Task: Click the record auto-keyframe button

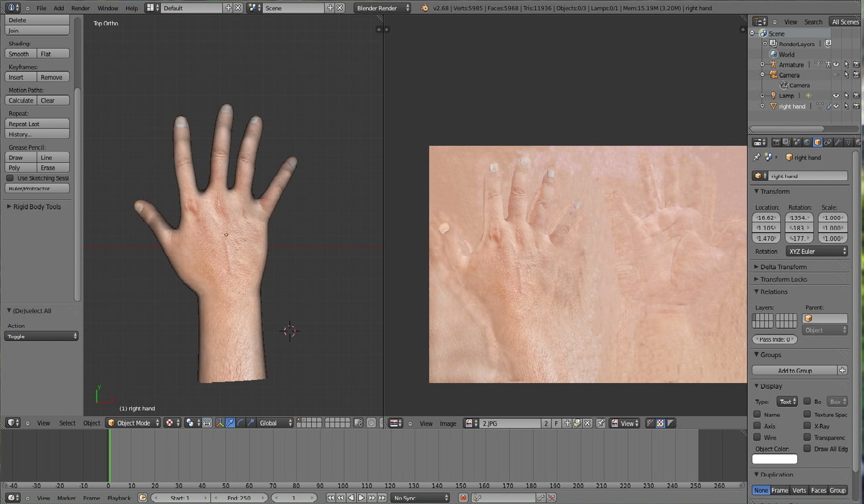Action: pos(463,498)
